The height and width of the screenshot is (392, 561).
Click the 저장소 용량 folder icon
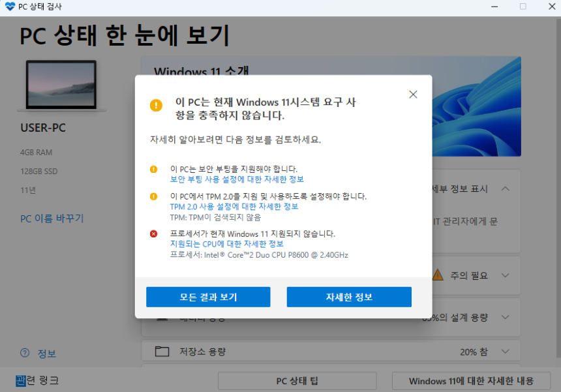coord(162,351)
